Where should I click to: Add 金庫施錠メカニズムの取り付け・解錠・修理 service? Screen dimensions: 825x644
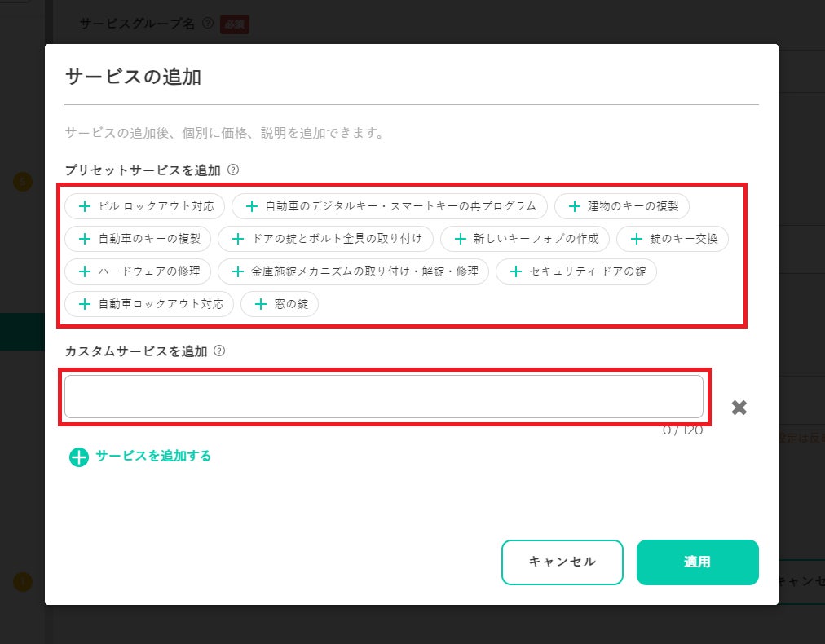point(354,271)
